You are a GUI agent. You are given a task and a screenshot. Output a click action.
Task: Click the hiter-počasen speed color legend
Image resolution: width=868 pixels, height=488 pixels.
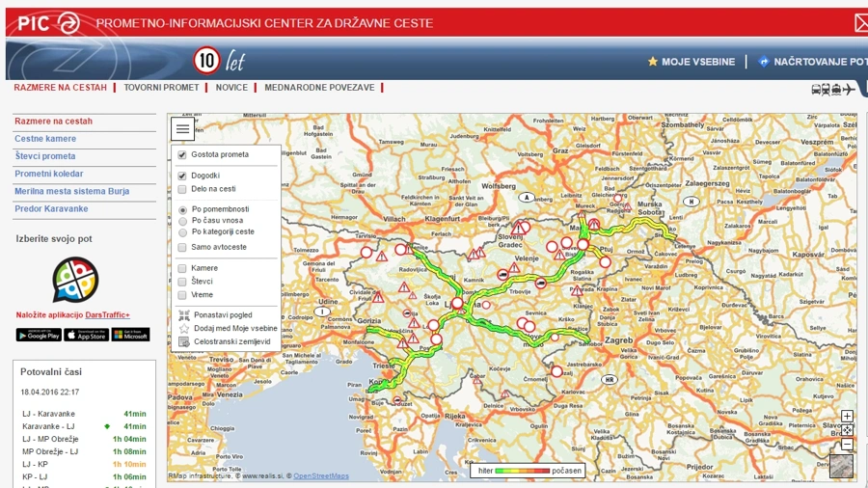point(529,471)
